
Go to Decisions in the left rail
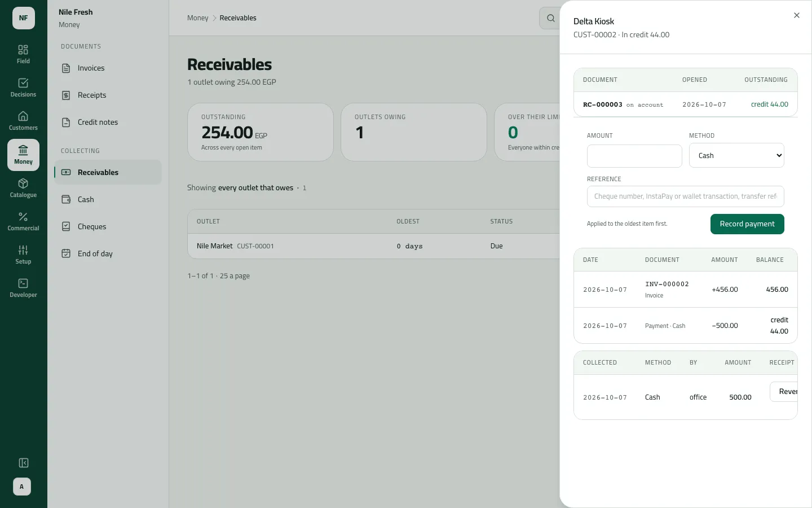23,88
